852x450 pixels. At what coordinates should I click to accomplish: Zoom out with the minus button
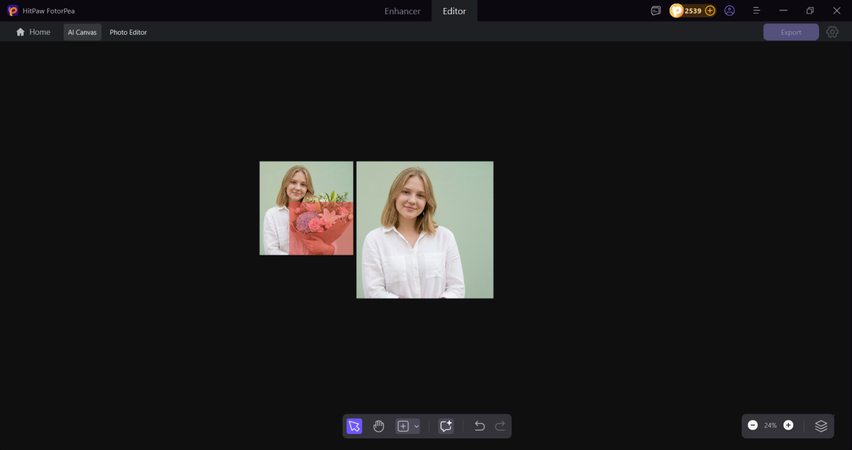click(x=753, y=425)
